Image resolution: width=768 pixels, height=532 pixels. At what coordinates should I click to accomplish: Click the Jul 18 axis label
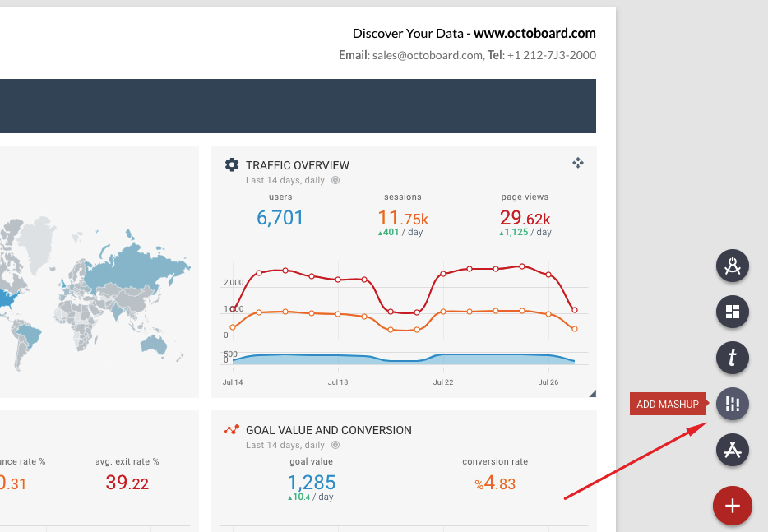coord(338,382)
